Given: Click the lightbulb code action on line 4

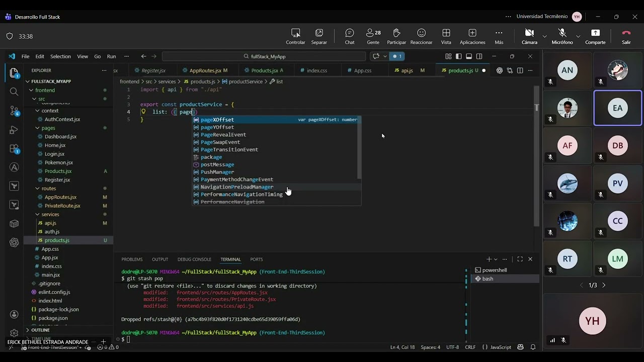Looking at the screenshot, I should [143, 112].
